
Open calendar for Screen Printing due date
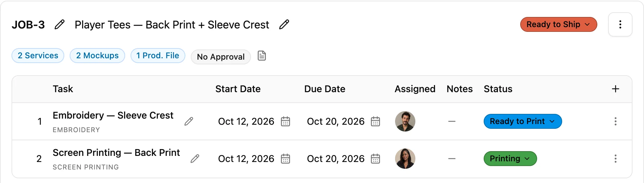click(x=375, y=159)
